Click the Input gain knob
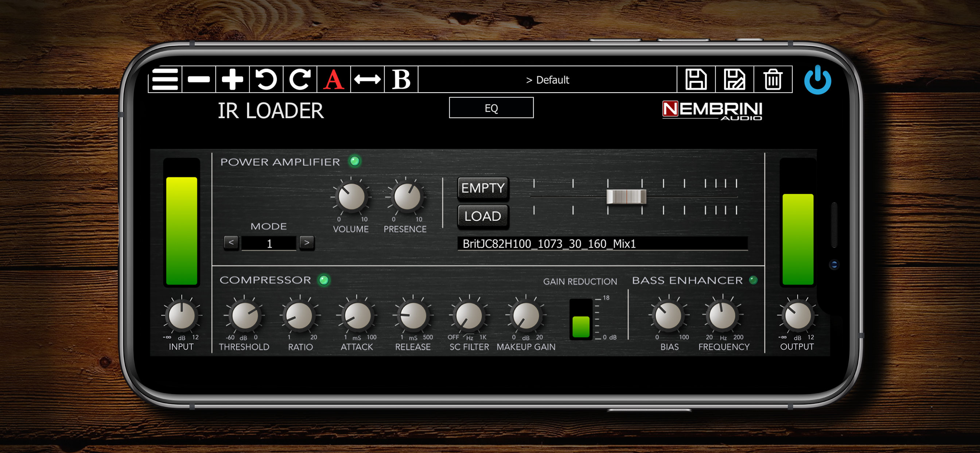 point(182,315)
